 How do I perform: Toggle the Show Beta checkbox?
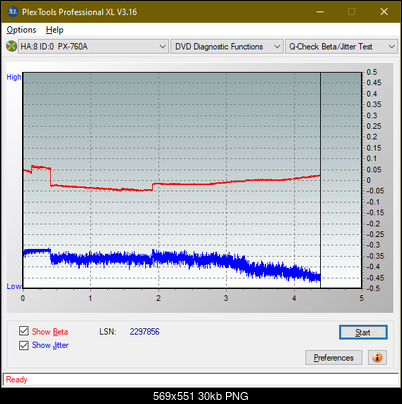pos(24,331)
